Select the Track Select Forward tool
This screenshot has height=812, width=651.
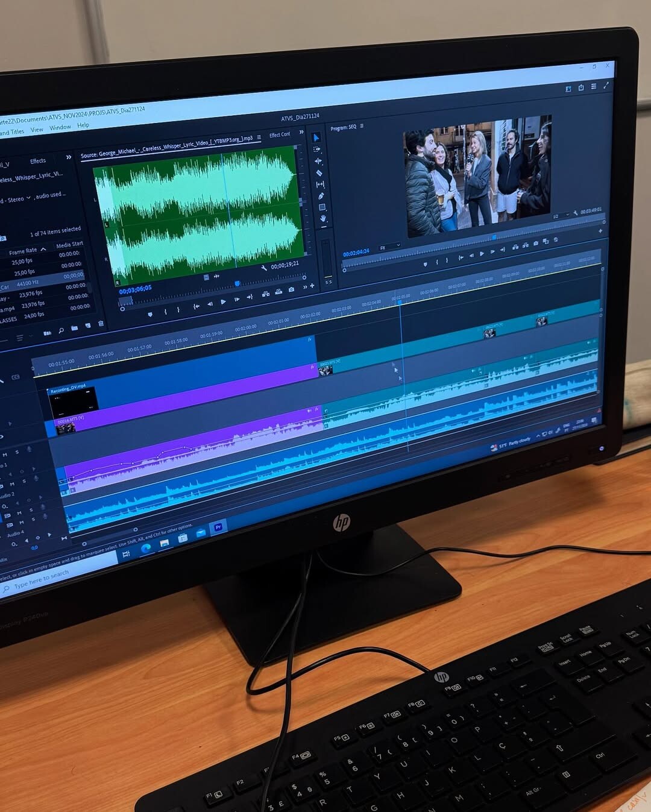tap(317, 149)
